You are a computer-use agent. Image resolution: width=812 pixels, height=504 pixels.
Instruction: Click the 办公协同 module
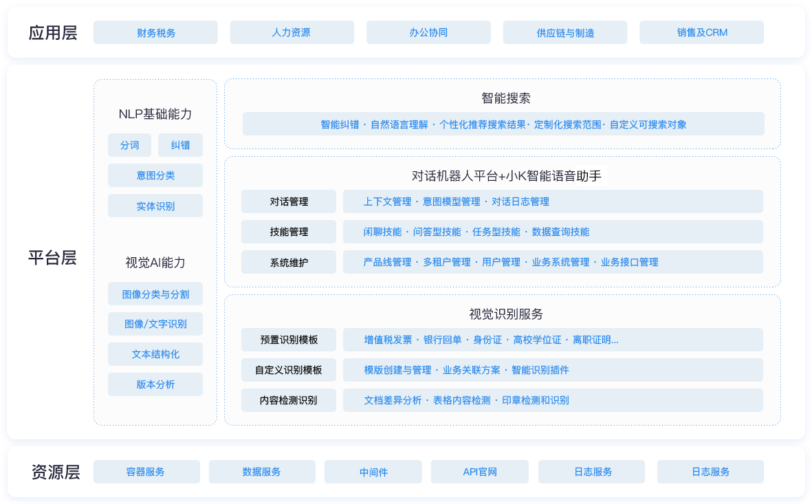coord(428,32)
